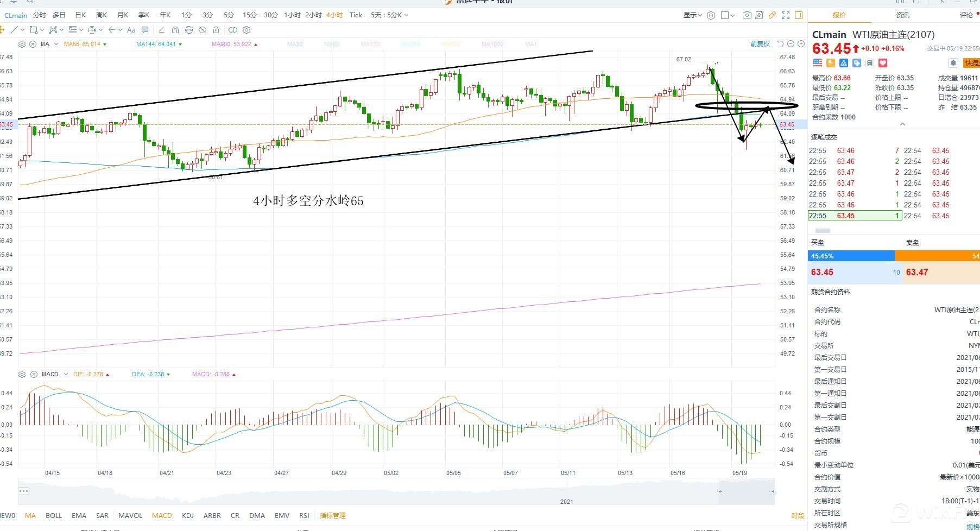
Task: Click the 指标管理 indicator management link
Action: tap(332, 515)
